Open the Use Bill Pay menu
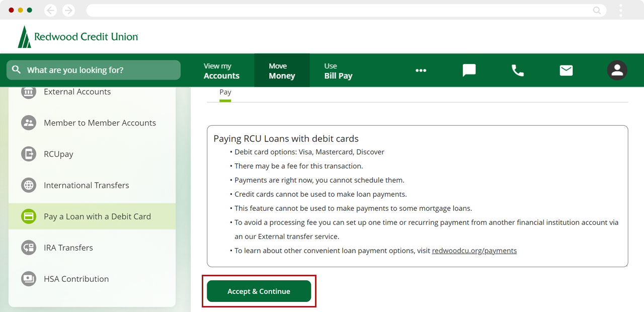Image resolution: width=644 pixels, height=312 pixels. (x=338, y=71)
